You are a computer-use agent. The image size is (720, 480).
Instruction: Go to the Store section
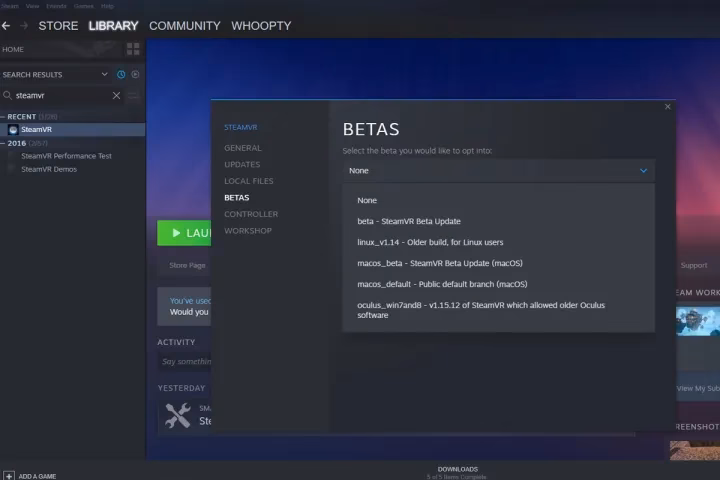point(58,26)
